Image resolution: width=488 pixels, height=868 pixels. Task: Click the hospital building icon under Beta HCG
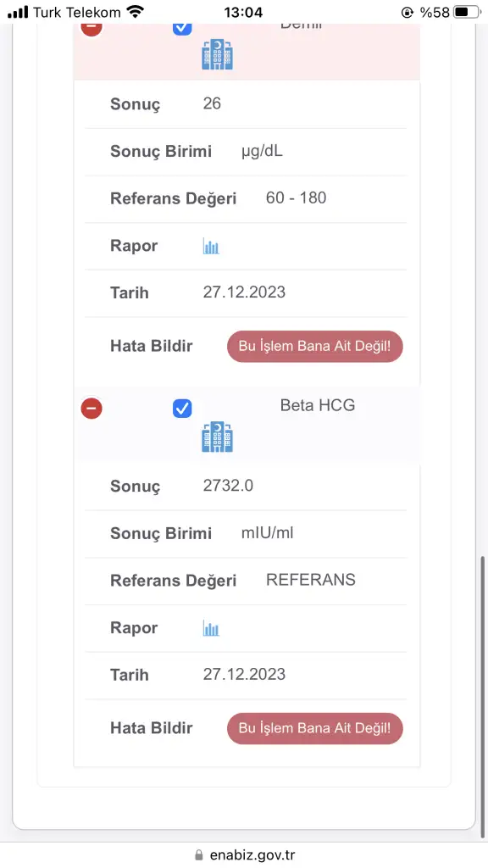tap(217, 437)
